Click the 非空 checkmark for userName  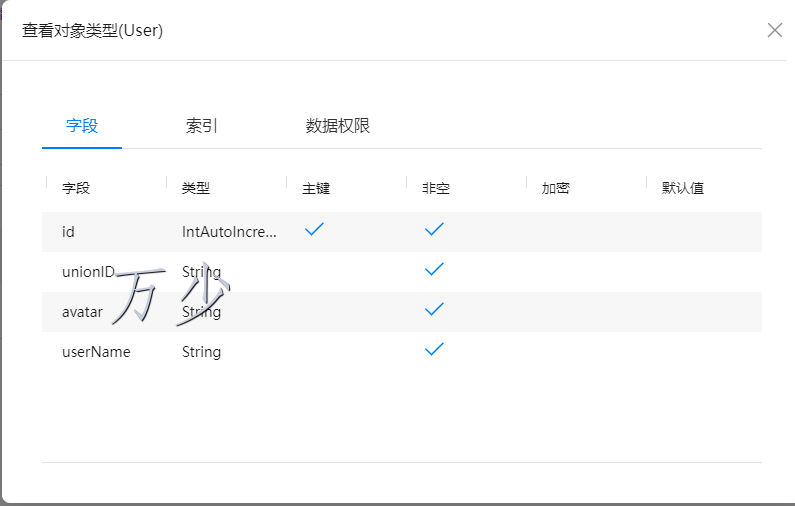click(435, 350)
